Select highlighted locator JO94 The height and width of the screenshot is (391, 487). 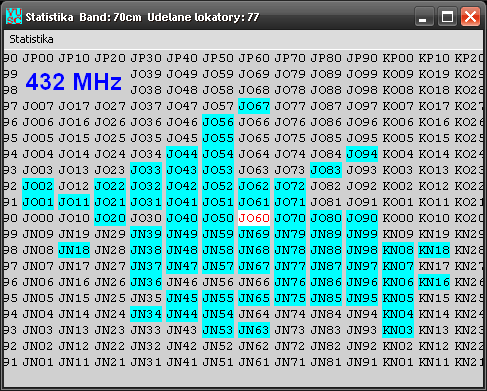pos(362,154)
